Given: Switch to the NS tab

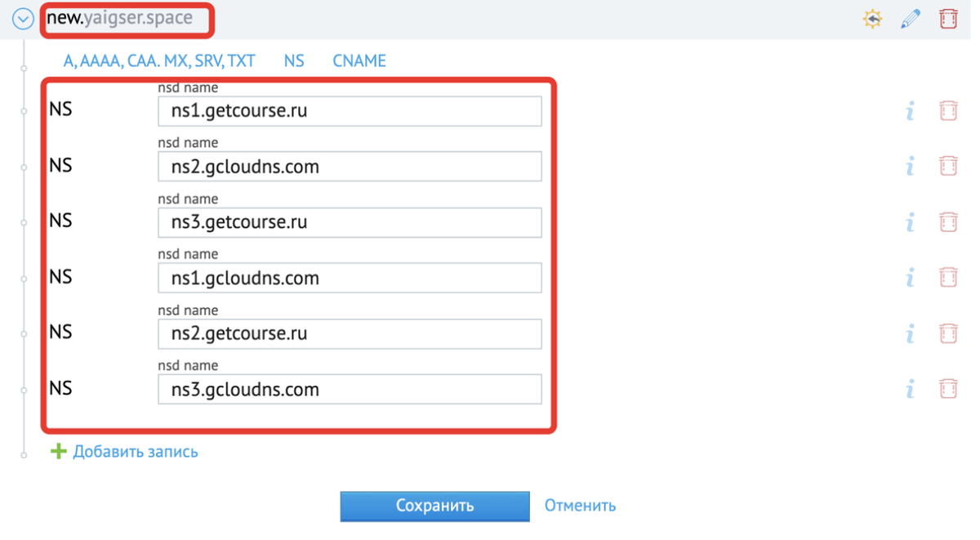Looking at the screenshot, I should pyautogui.click(x=294, y=60).
